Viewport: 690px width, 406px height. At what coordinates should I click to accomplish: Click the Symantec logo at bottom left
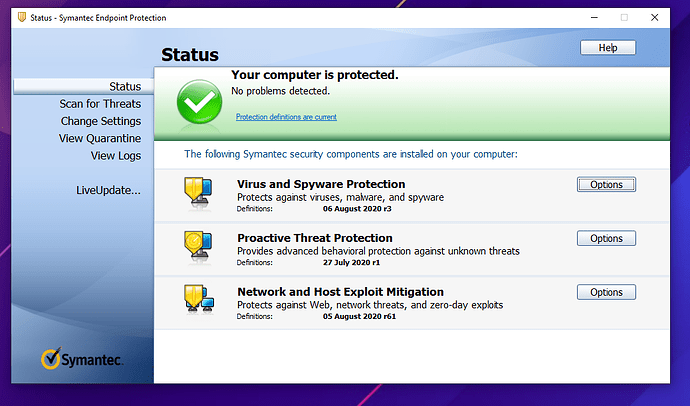point(83,359)
